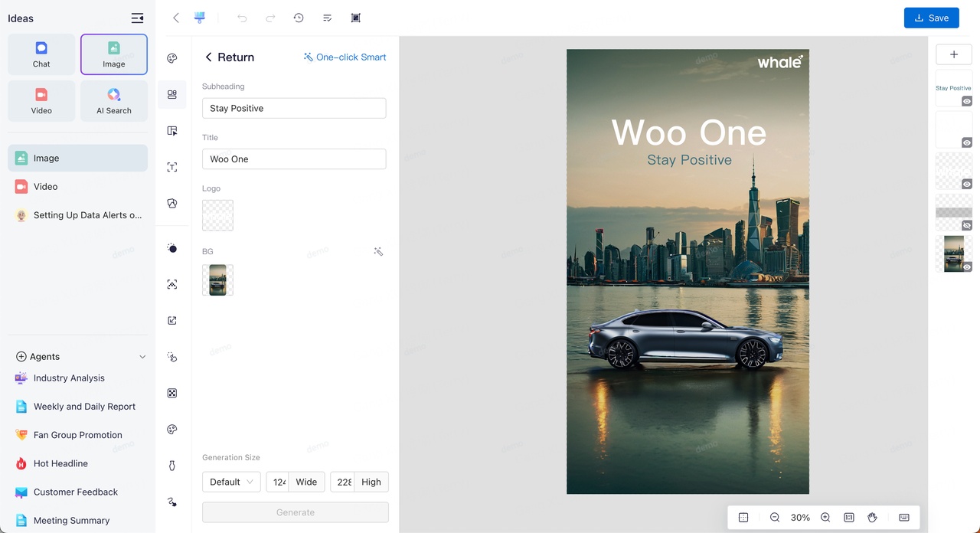This screenshot has width=980, height=533.
Task: Click the Title input field
Action: pos(294,159)
